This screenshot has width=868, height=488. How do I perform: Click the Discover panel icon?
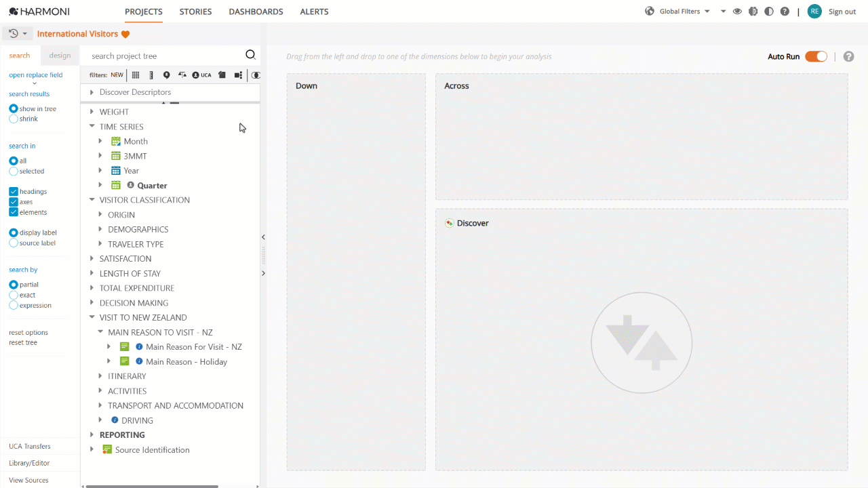449,223
